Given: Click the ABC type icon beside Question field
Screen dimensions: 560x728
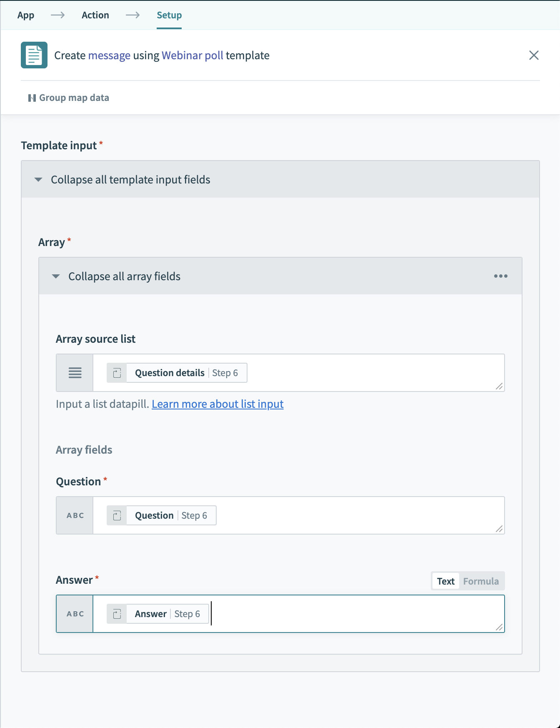Looking at the screenshot, I should (75, 515).
